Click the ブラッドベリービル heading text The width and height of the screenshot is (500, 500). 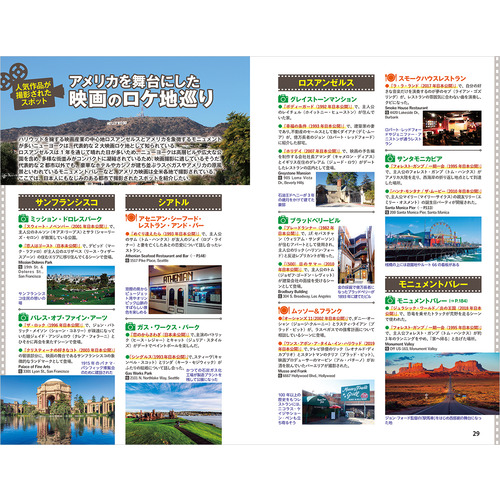(x=315, y=220)
